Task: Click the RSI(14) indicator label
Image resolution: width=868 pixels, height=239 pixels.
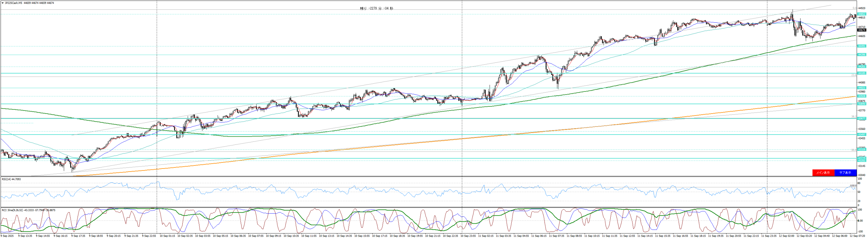Action: [x=11, y=179]
